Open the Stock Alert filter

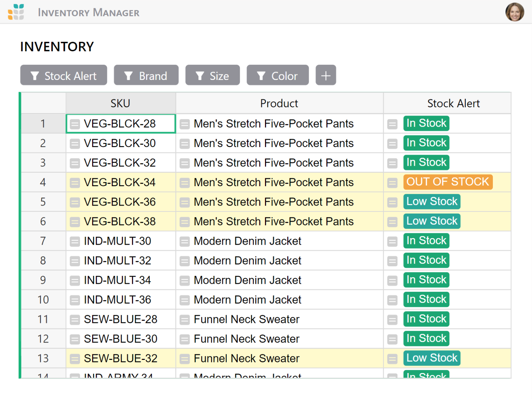(63, 75)
